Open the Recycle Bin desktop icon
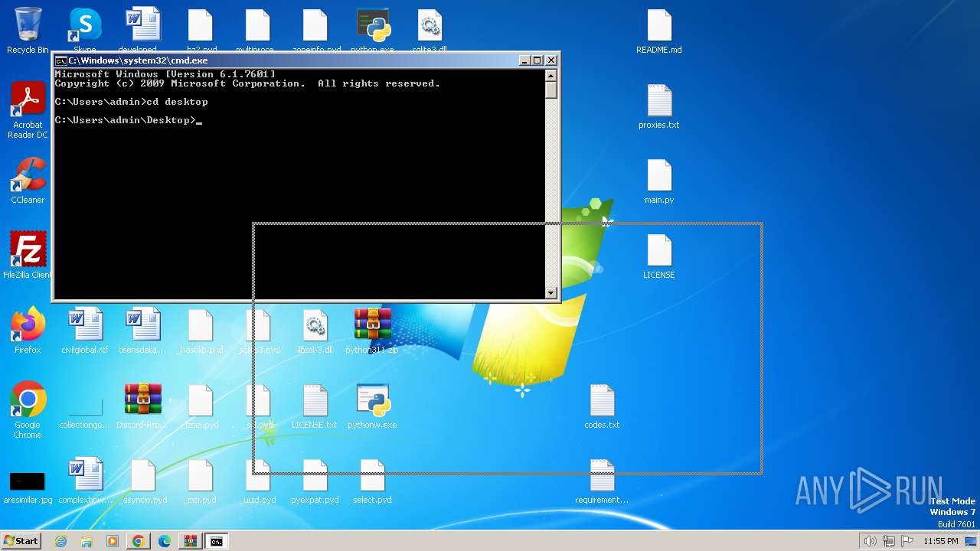This screenshot has height=551, width=980. click(28, 31)
